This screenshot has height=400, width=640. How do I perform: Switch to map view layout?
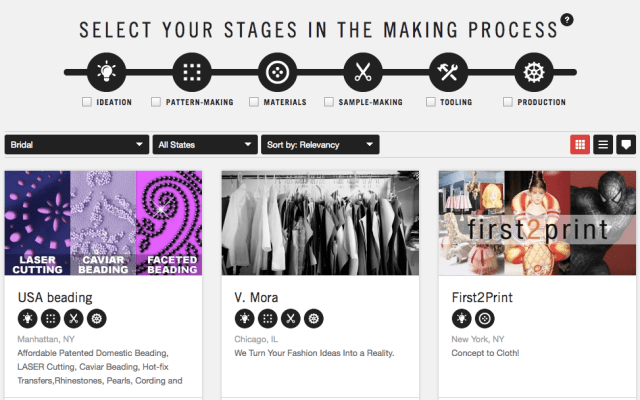click(x=626, y=144)
